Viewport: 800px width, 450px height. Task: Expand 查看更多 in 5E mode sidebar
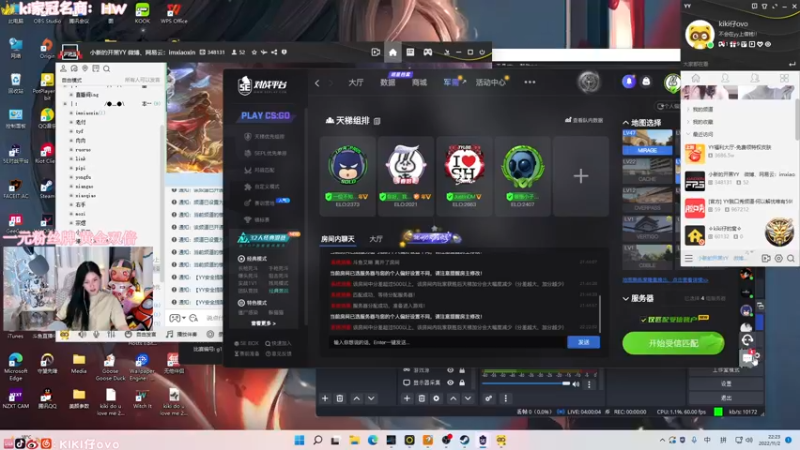(x=263, y=323)
